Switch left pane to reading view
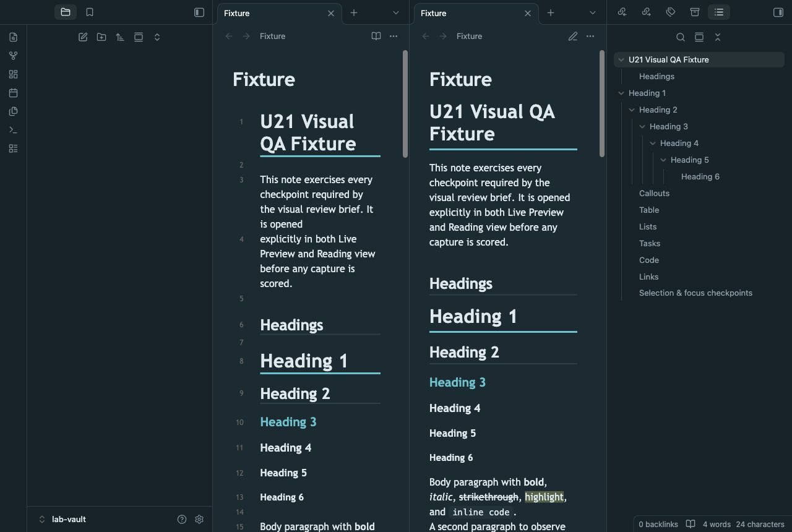 376,36
